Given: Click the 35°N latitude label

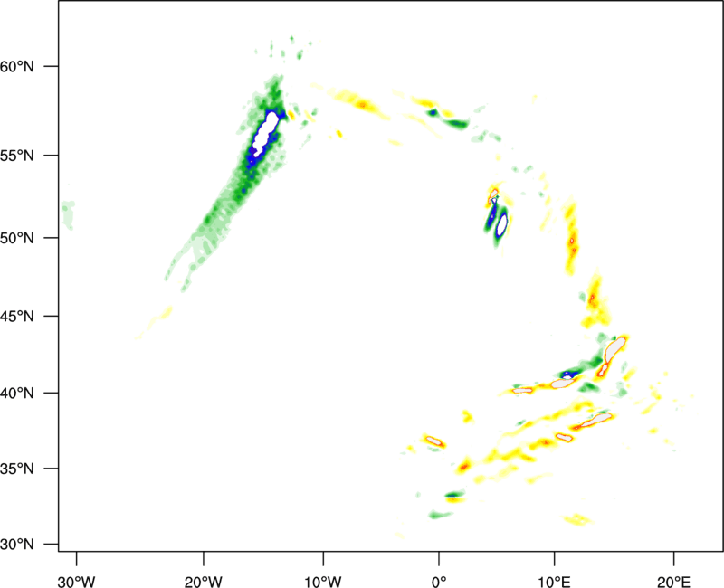Looking at the screenshot, I should [17, 469].
